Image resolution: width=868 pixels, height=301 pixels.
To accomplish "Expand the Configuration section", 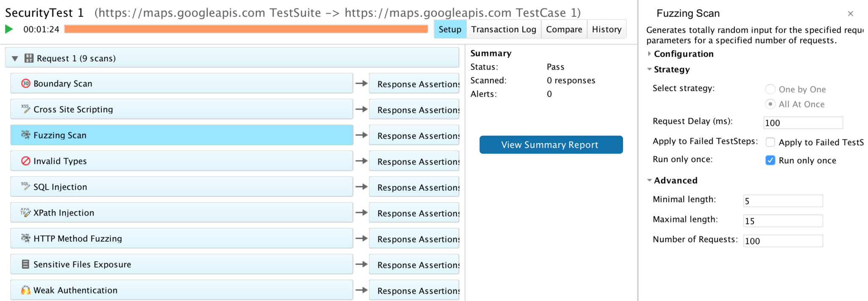I will click(649, 54).
